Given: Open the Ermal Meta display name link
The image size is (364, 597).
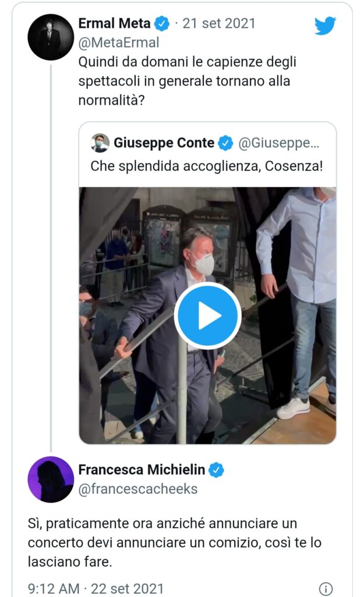Looking at the screenshot, I should [x=114, y=24].
